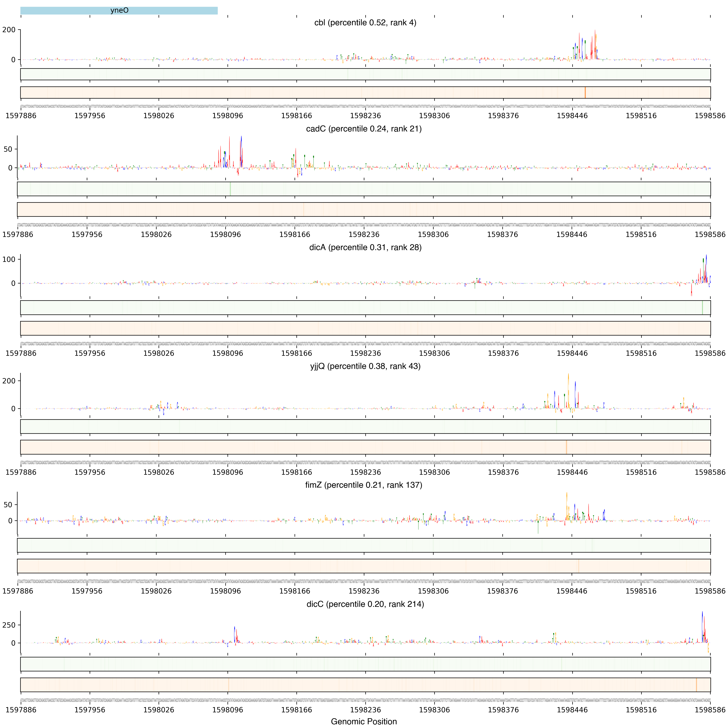Click green stripe in cadC green heatmap
Screen dimensions: 728x728
click(230, 189)
